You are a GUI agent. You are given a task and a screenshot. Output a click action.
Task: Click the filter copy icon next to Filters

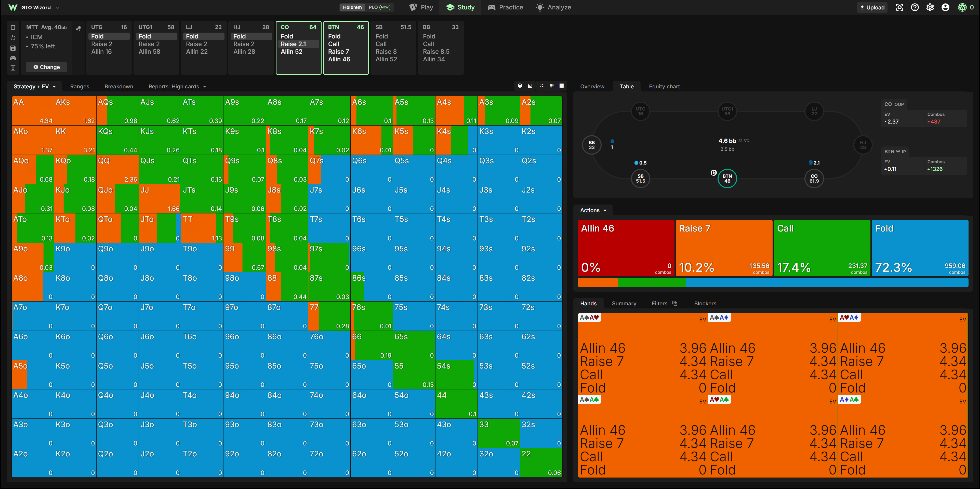click(674, 303)
